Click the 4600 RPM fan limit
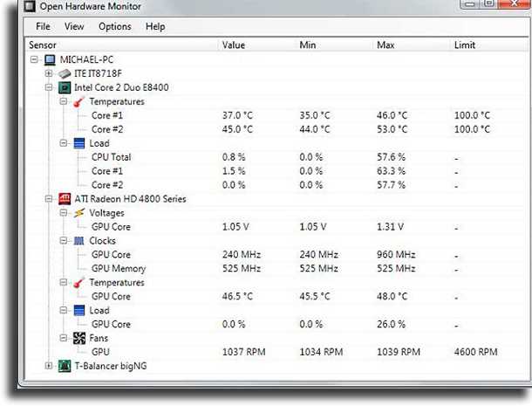 [476, 353]
